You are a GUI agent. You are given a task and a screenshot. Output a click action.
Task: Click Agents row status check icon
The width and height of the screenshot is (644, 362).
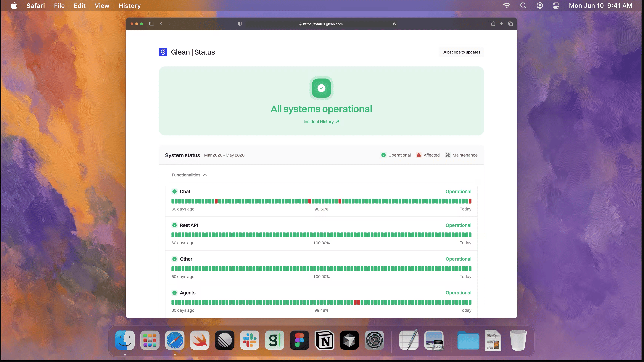(175, 293)
